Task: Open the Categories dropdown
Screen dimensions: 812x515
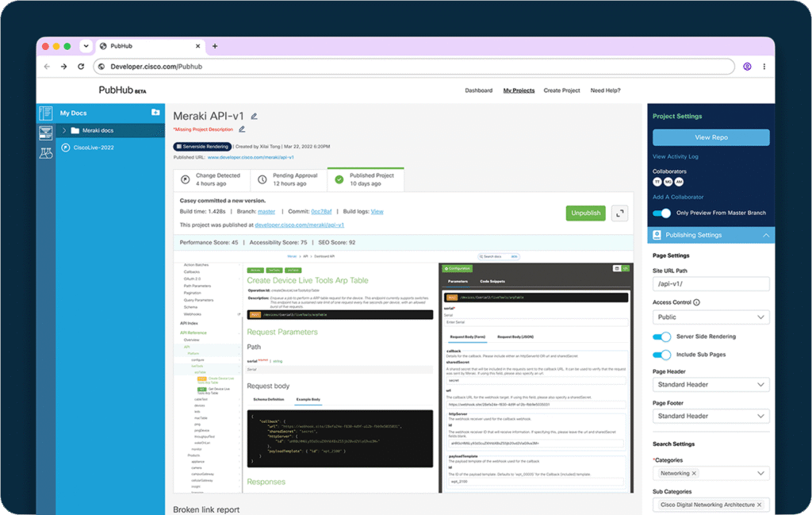Action: point(760,473)
